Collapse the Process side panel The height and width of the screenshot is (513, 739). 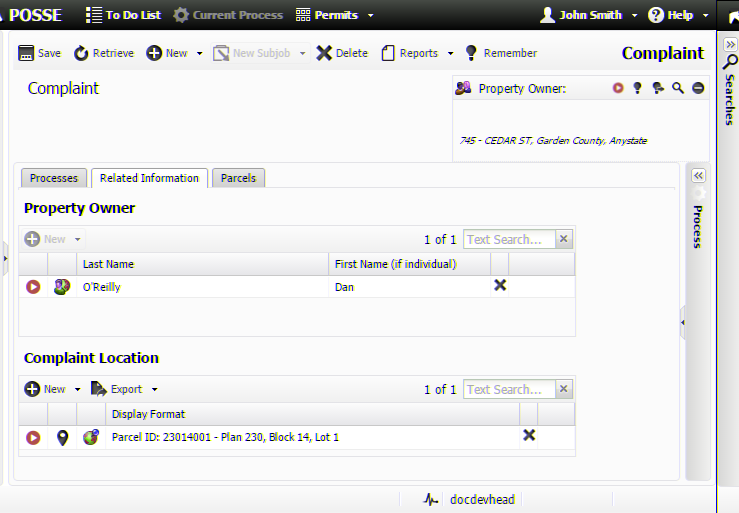pos(698,175)
